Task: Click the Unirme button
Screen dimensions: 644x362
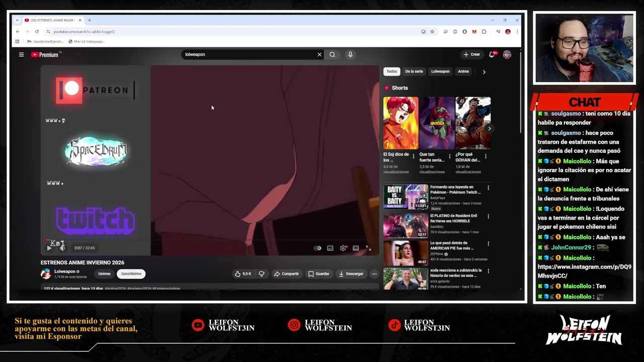Action: (104, 274)
